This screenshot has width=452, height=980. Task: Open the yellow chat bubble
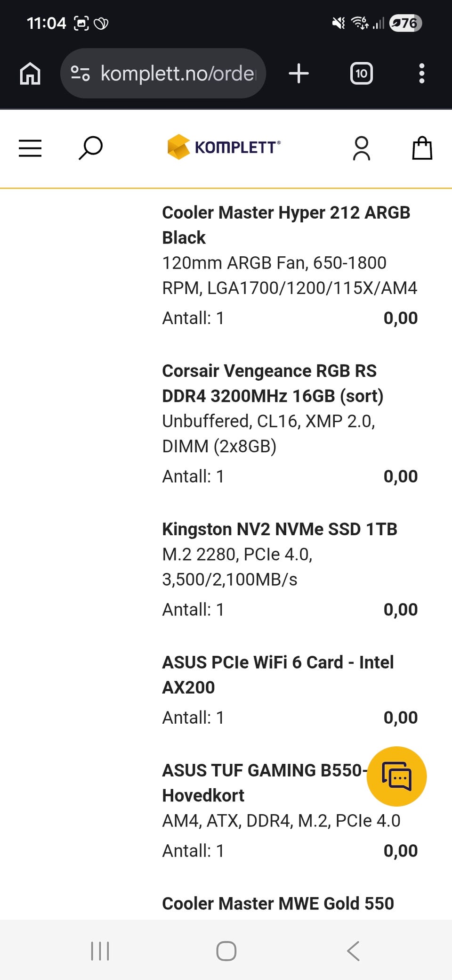pyautogui.click(x=396, y=776)
